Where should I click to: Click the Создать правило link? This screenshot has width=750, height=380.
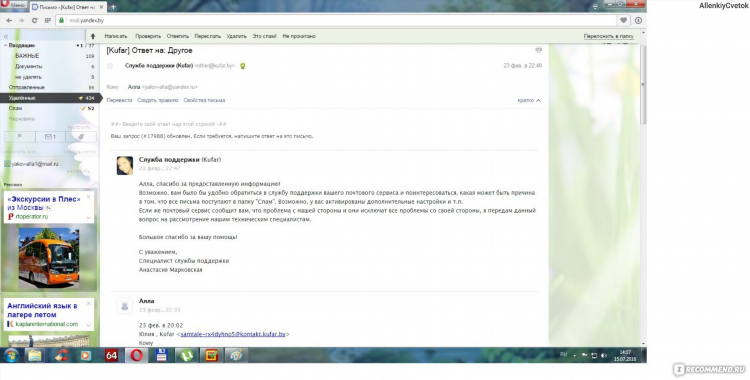(157, 101)
